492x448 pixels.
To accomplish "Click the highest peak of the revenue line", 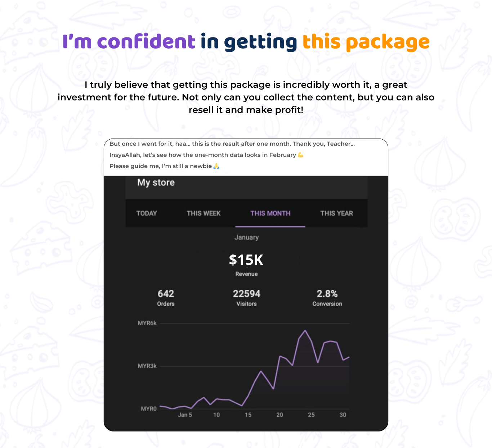I will point(305,330).
